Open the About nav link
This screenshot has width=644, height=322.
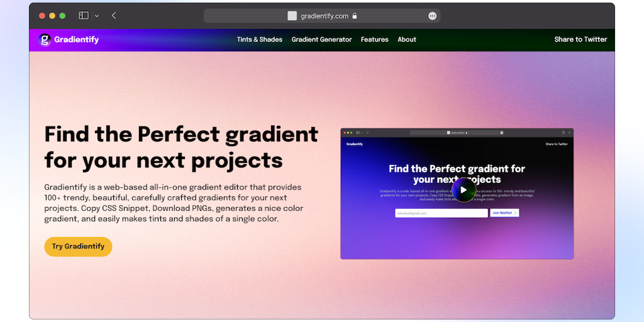tap(407, 40)
